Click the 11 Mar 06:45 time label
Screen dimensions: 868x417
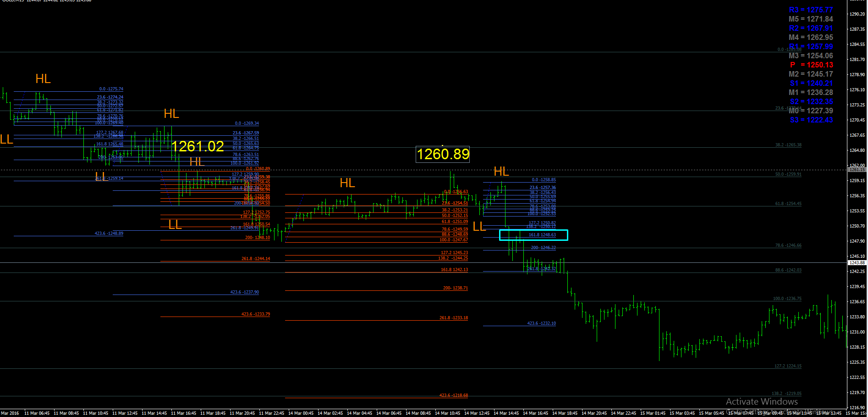click(x=37, y=413)
